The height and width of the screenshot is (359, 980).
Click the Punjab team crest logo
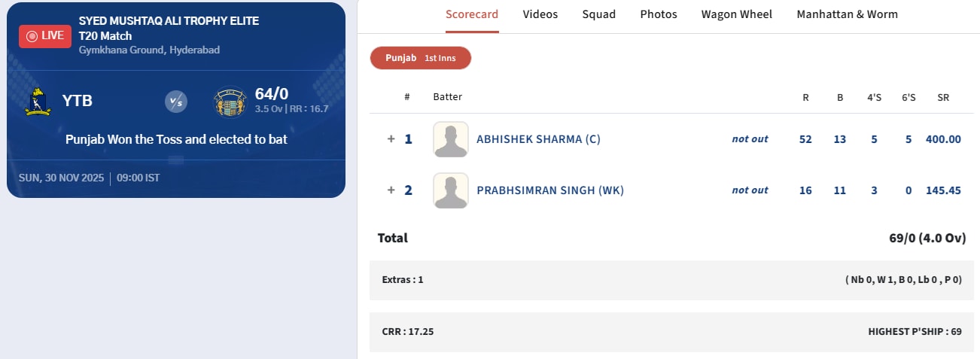click(230, 102)
